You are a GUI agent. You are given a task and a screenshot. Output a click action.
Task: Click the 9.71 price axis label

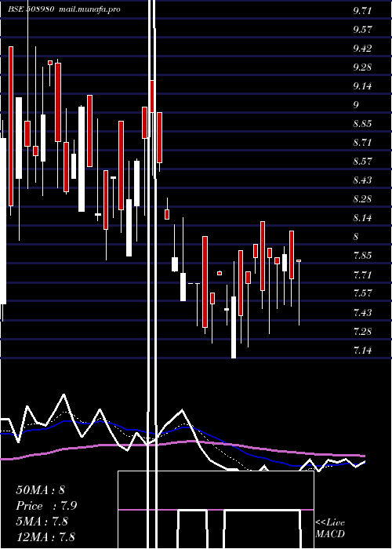point(362,10)
